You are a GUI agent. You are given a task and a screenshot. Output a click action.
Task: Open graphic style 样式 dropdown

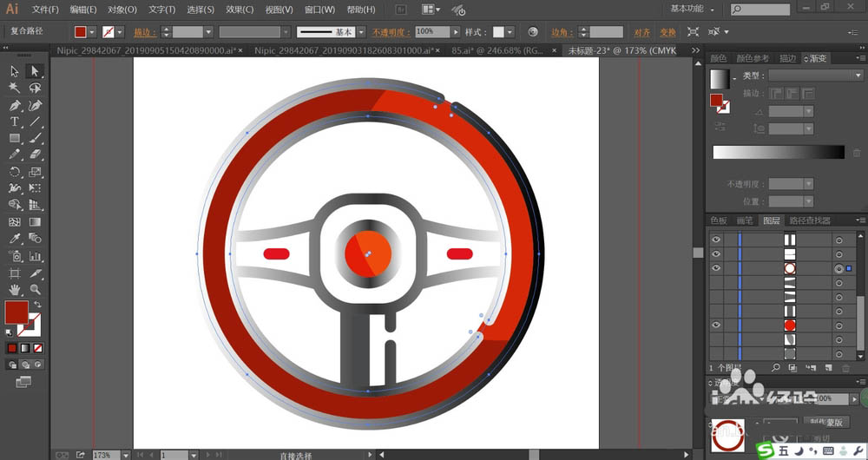(510, 32)
